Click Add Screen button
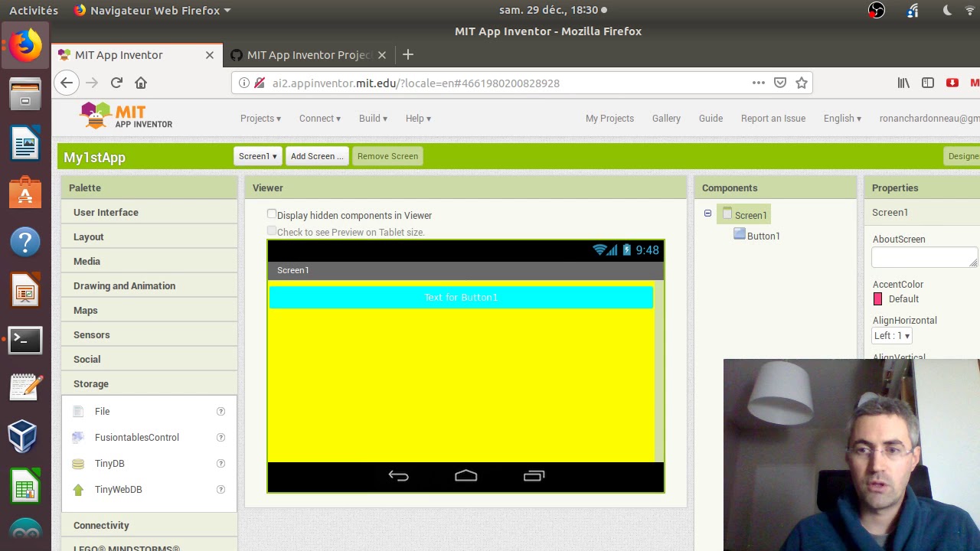The height and width of the screenshot is (551, 980). [317, 156]
